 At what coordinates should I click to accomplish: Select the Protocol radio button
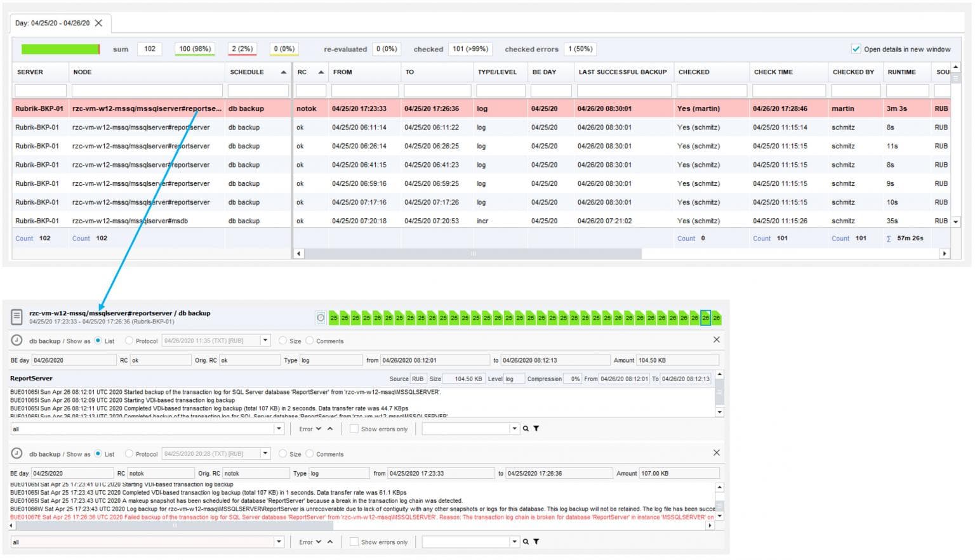(x=128, y=341)
